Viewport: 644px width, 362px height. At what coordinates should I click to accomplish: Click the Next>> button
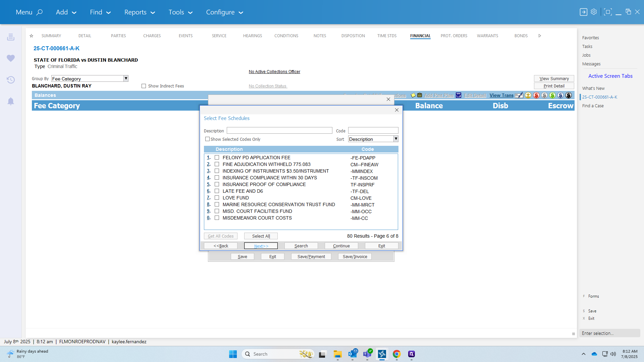261,246
